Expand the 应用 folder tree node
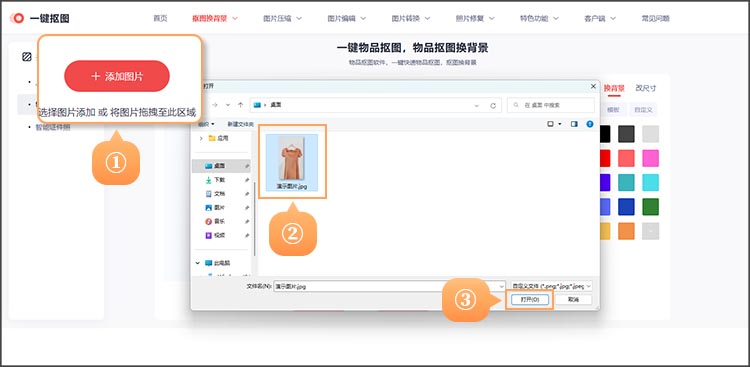750x367 pixels. (201, 138)
